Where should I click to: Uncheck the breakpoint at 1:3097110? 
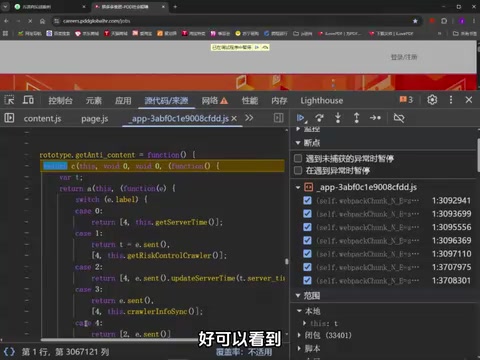[x=307, y=254]
